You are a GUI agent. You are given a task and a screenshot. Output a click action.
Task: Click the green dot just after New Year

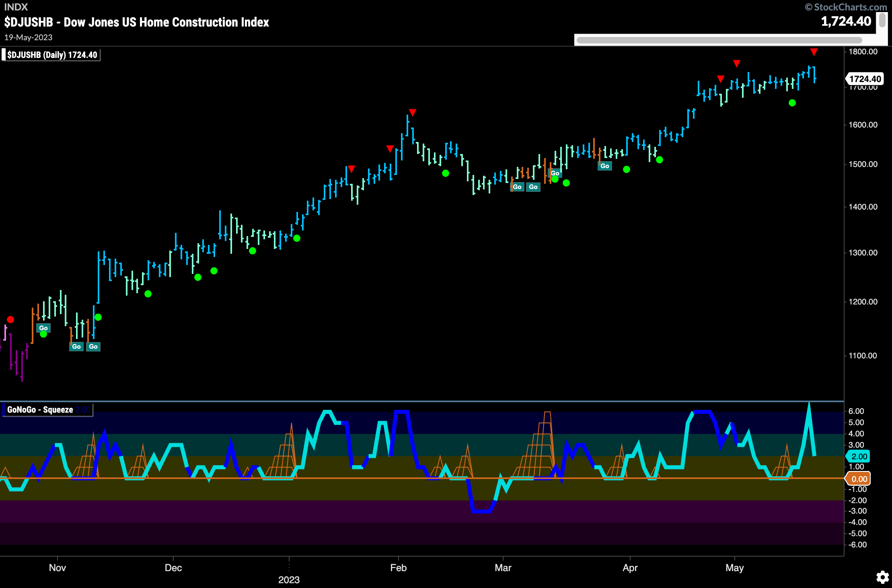[297, 238]
